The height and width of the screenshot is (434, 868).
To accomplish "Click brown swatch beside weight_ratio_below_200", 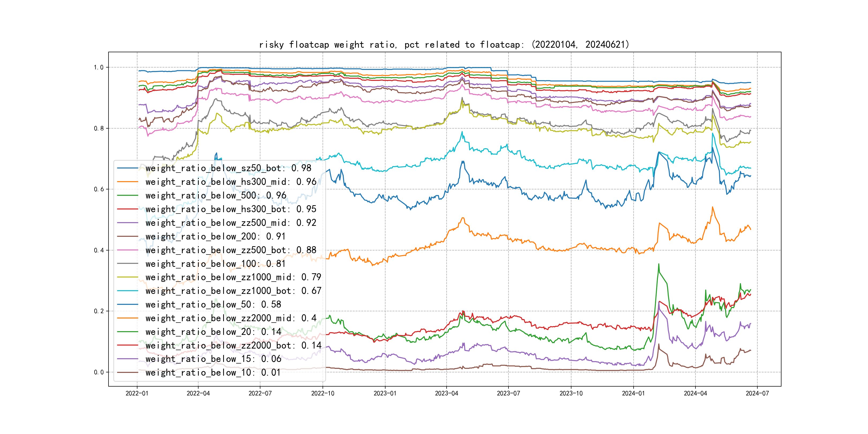I will click(x=127, y=237).
